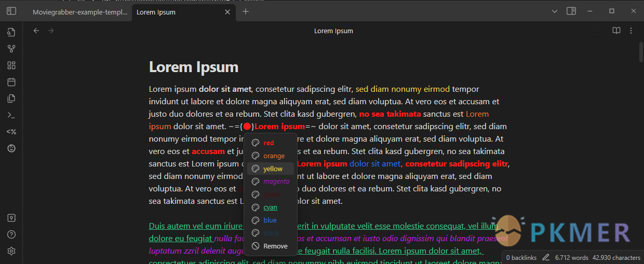644x264 pixels.
Task: Click the red 'consetetur sadipscing elitr' text
Action: pyautogui.click(x=457, y=164)
